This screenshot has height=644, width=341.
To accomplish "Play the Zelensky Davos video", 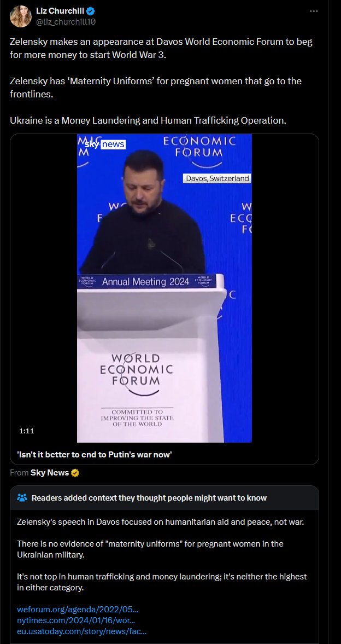I will [x=164, y=288].
